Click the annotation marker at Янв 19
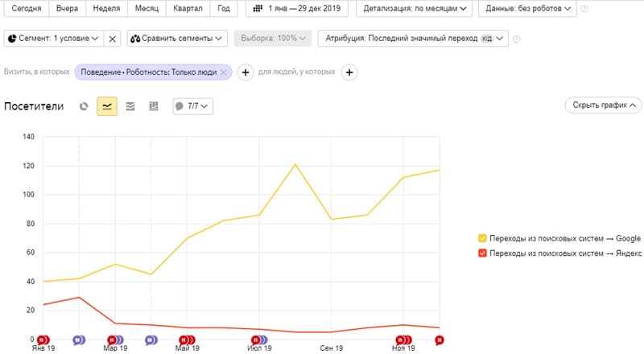 click(x=43, y=340)
